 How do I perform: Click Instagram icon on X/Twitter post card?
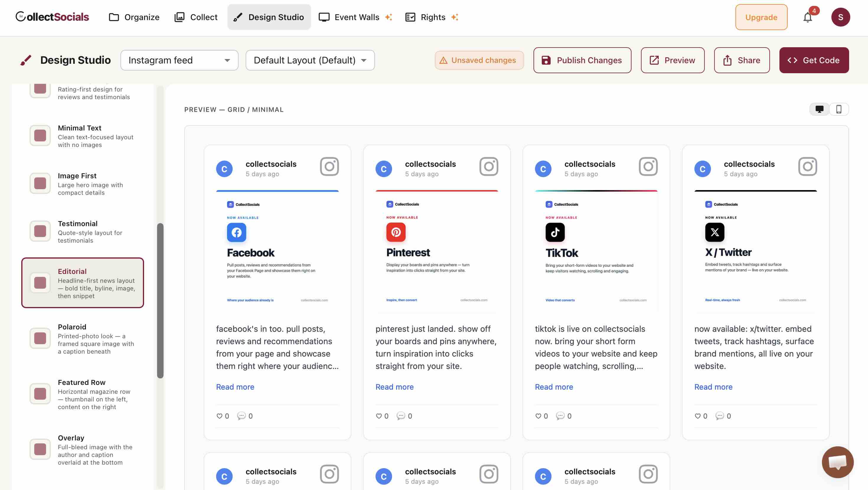[807, 166]
